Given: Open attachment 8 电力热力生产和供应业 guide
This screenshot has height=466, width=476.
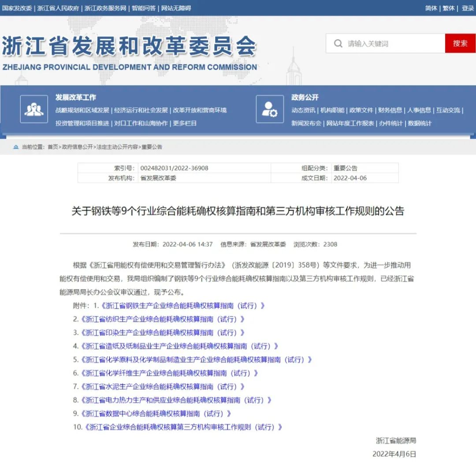Looking at the screenshot, I should (x=176, y=400).
